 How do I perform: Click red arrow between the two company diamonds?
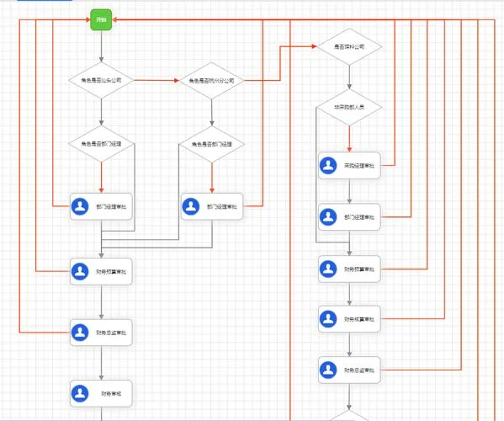(157, 80)
